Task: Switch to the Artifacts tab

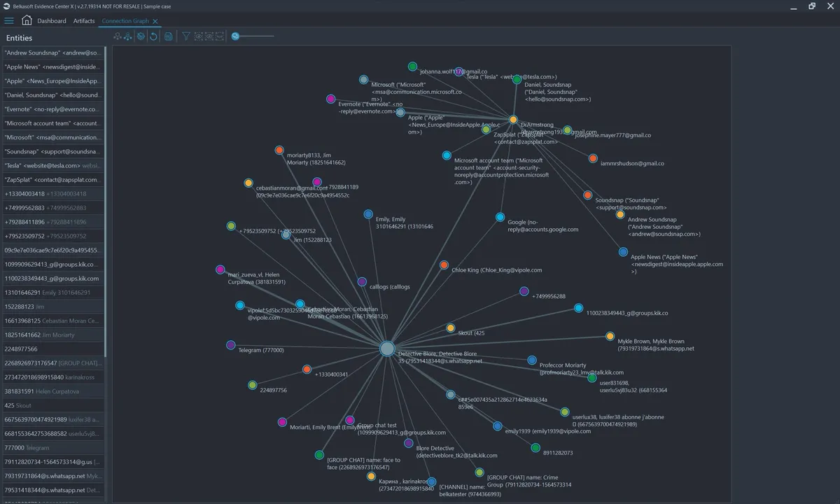Action: [x=83, y=21]
